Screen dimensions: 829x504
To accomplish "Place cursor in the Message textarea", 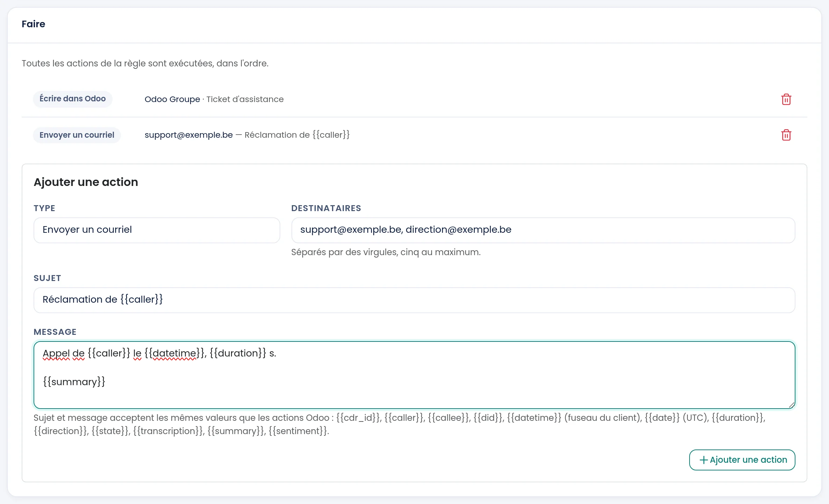I will point(414,375).
